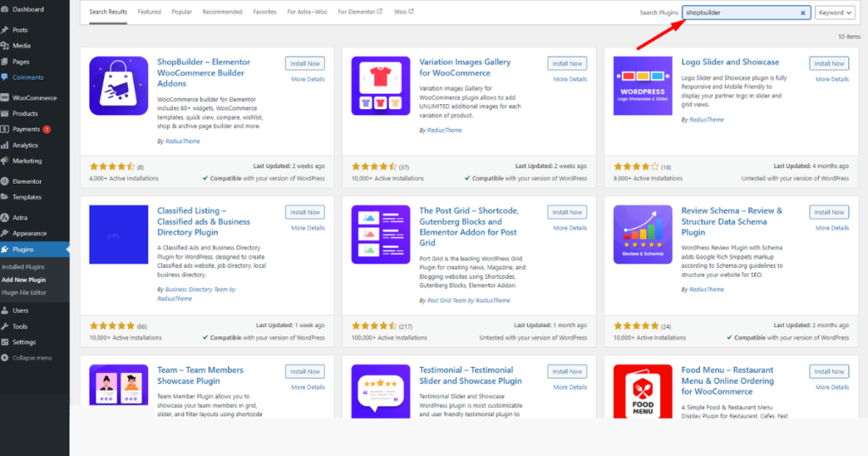Install the Team Members Showcase plugin
The image size is (868, 456).
pyautogui.click(x=305, y=371)
